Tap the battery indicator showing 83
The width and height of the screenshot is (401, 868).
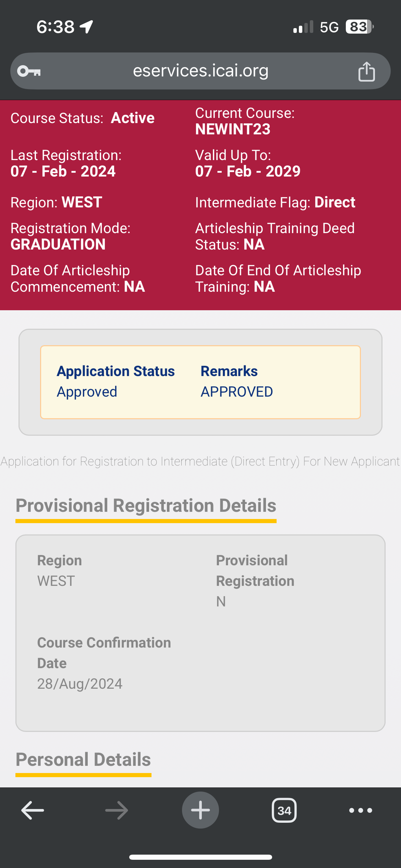coord(359,27)
